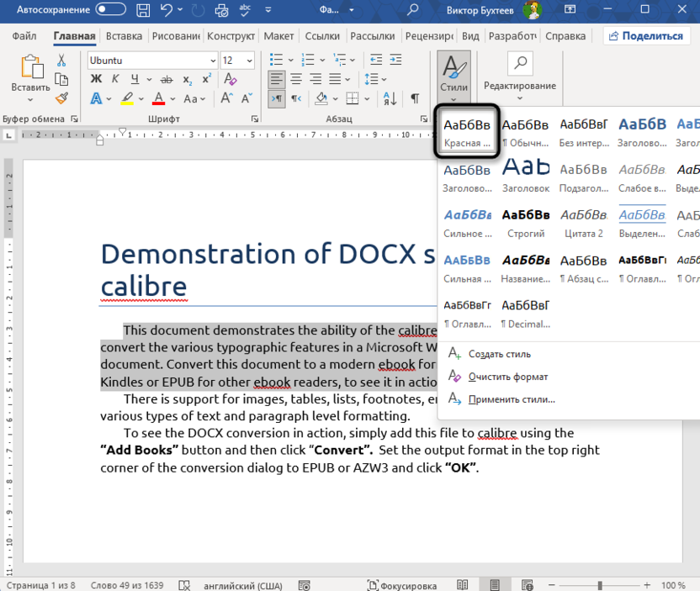The height and width of the screenshot is (591, 700).
Task: Show formatting marks with the pilcrow icon
Action: point(415,98)
